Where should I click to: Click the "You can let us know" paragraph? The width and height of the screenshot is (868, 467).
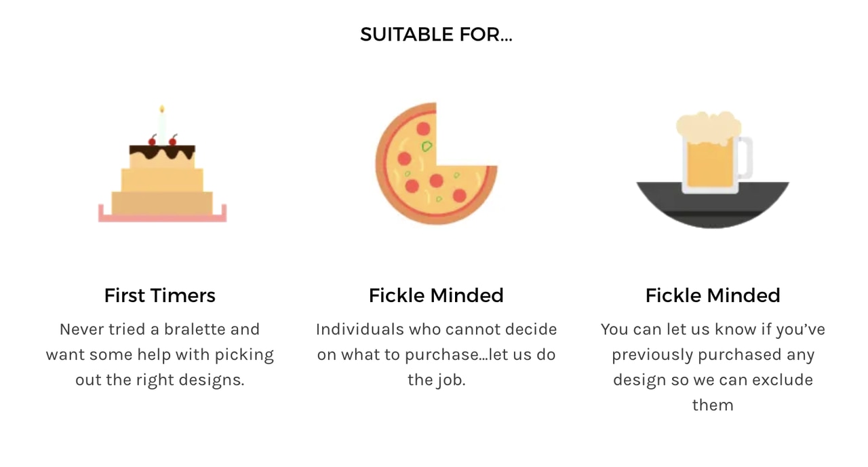713,367
